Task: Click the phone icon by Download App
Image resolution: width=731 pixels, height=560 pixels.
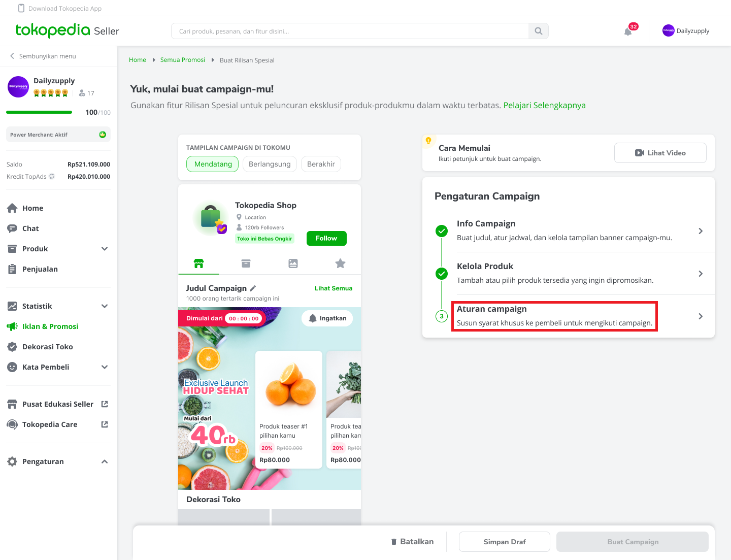Action: [21, 8]
